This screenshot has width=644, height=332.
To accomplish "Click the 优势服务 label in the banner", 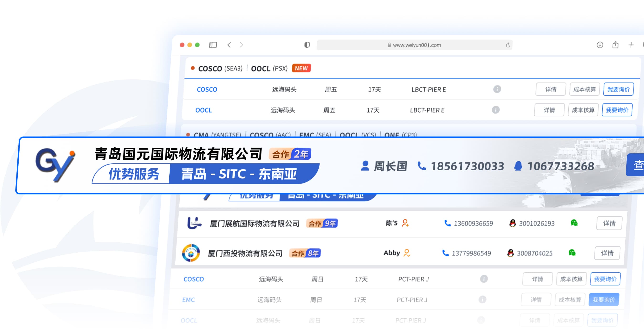I will (x=134, y=174).
